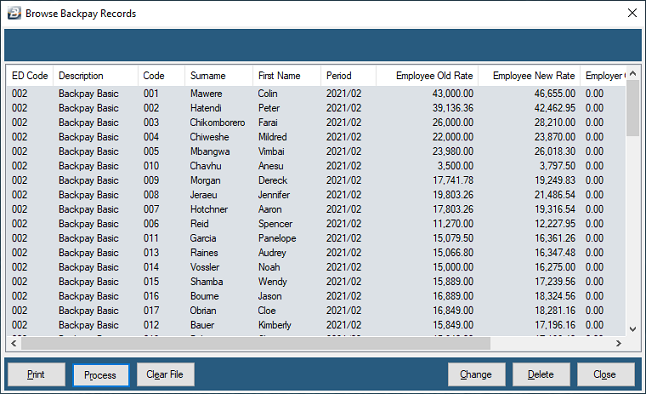Click the partially visible Employer column header

point(604,76)
